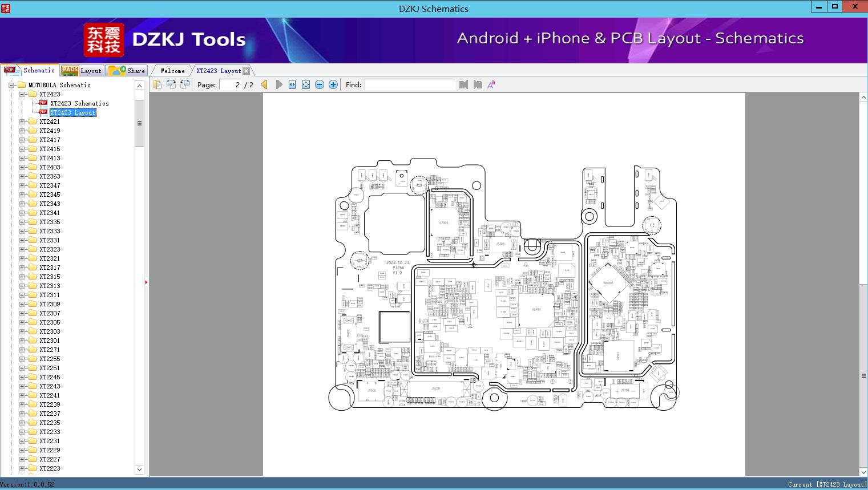The image size is (868, 490).
Task: Minimize the DZKJ Schematics window
Action: (x=818, y=7)
